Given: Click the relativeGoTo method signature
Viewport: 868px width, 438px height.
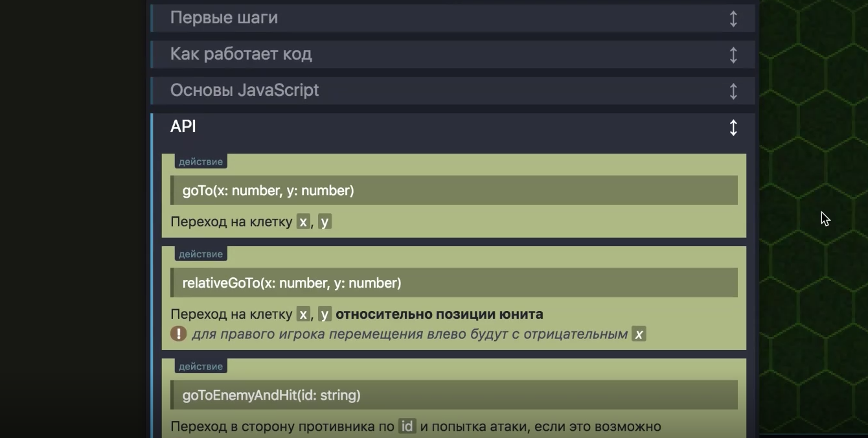Looking at the screenshot, I should [x=291, y=283].
